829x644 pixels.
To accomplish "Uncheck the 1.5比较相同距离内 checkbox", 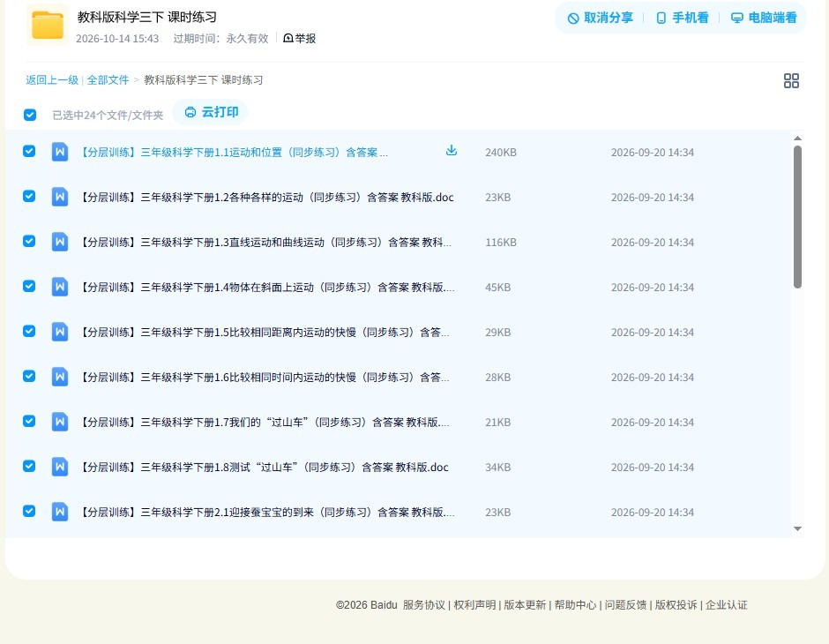I will point(29,331).
